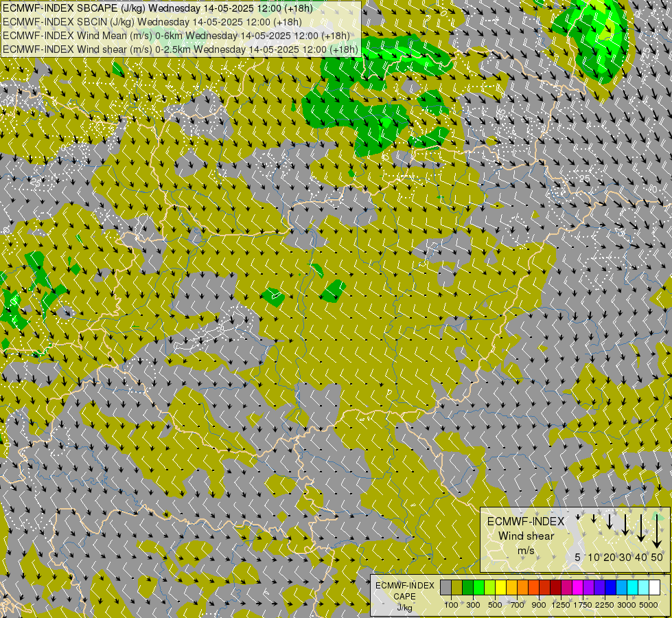The width and height of the screenshot is (672, 618).
Task: Click the 'm/s' unit in wind shear legend
Action: 526,550
